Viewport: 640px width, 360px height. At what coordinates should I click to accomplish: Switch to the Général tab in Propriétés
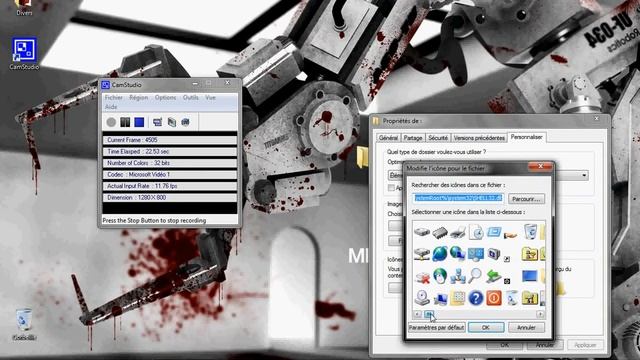[388, 138]
